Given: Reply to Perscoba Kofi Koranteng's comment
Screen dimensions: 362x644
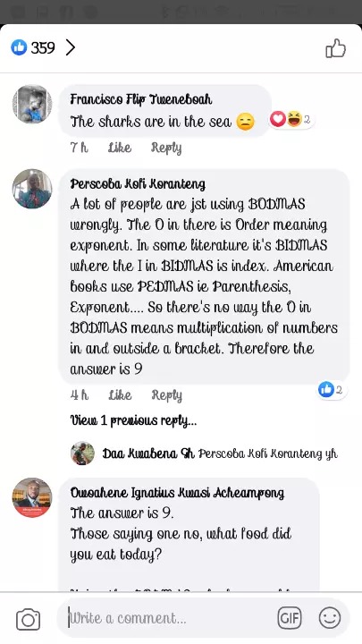Looking at the screenshot, I should [166, 395].
